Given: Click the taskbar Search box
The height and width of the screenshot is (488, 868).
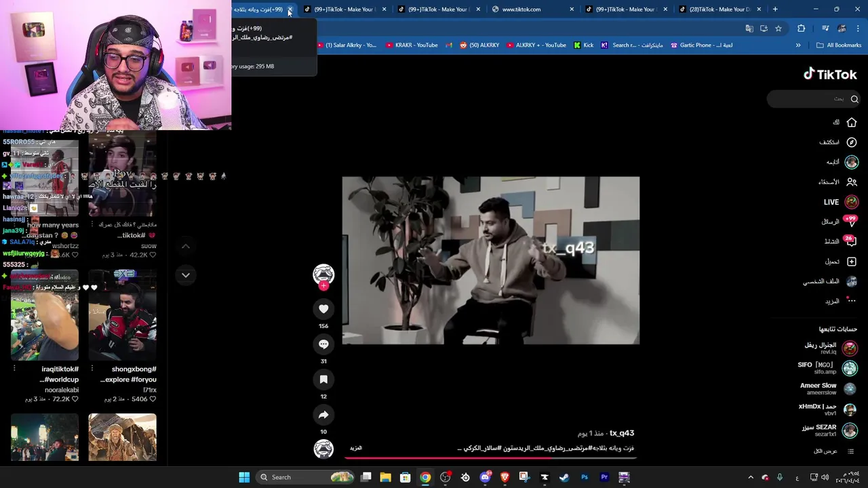Looking at the screenshot, I should point(305,477).
